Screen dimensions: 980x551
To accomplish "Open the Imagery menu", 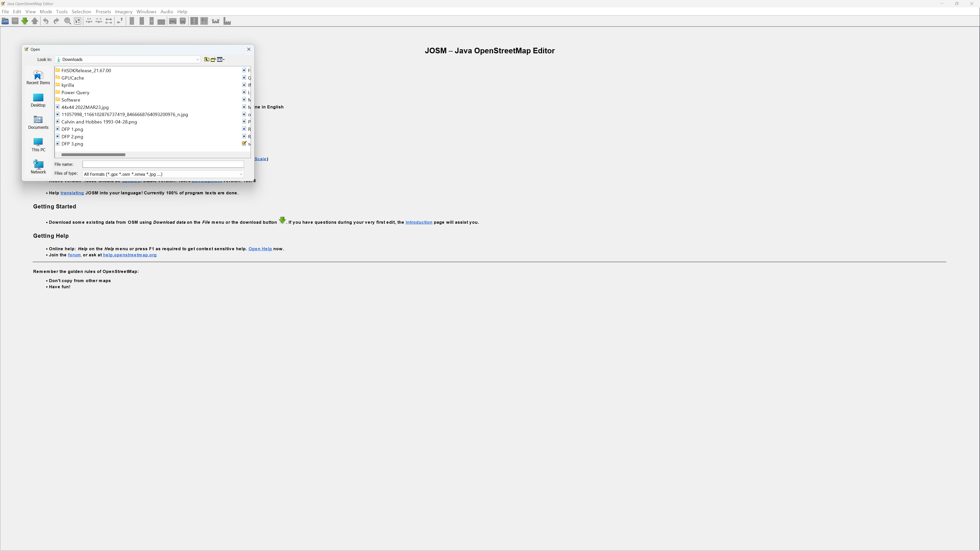I will click(124, 11).
